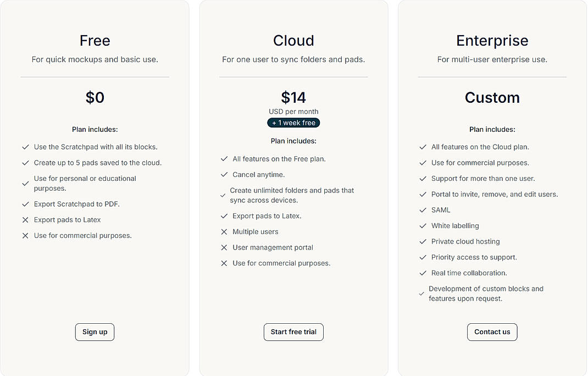Click the X next to 'User management portal'

coord(224,247)
